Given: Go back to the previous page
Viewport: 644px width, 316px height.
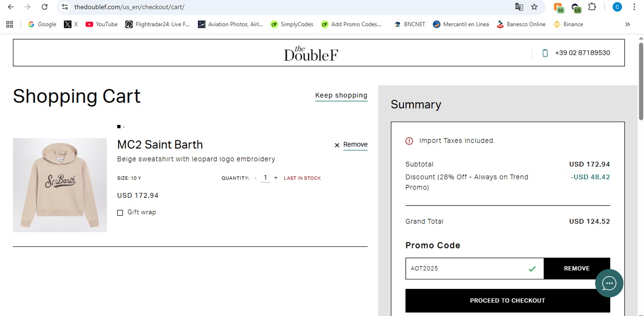Looking at the screenshot, I should tap(11, 7).
